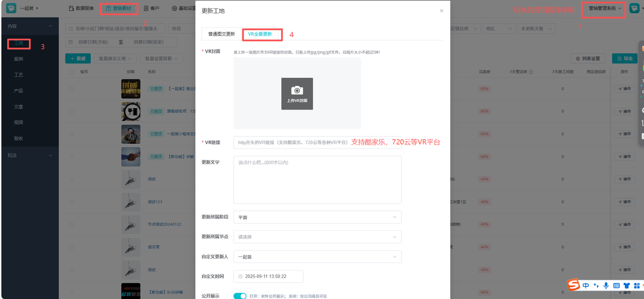Expand the 更新所属节点 dropdown

(x=317, y=237)
